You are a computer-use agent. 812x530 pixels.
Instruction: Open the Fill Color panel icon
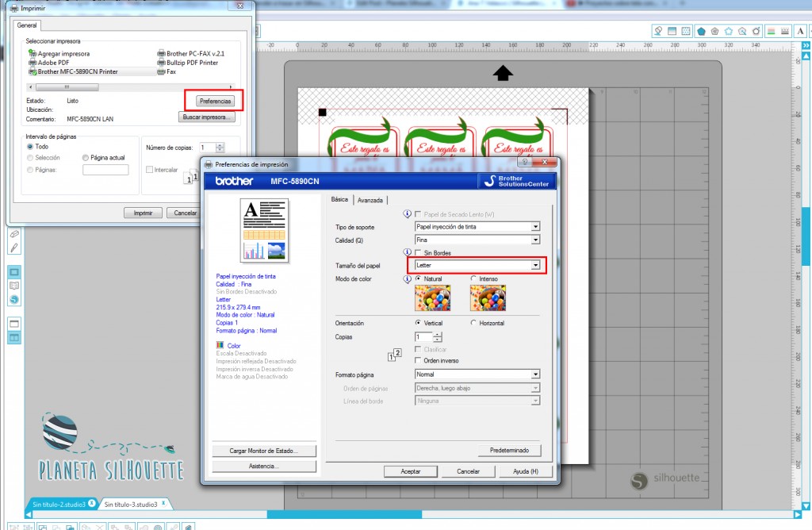tap(658, 31)
